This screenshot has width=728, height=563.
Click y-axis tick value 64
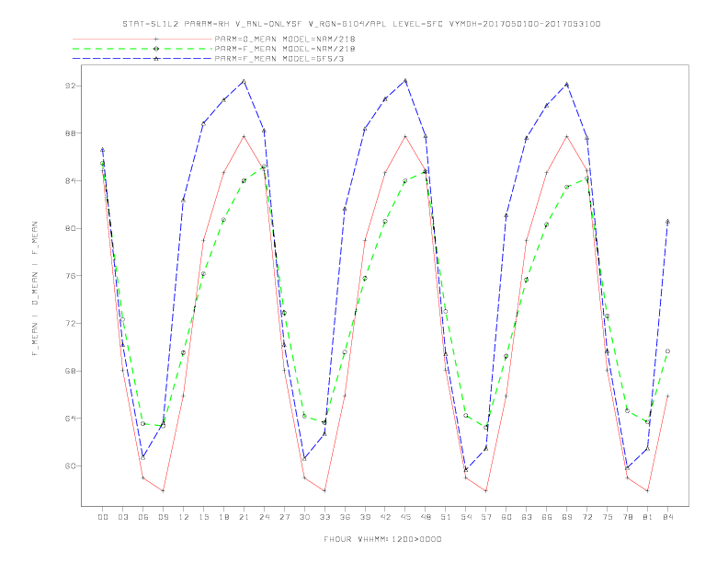coord(72,419)
